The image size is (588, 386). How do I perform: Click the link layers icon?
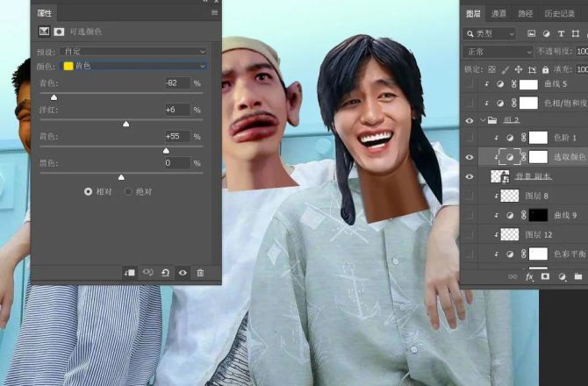[x=513, y=276]
